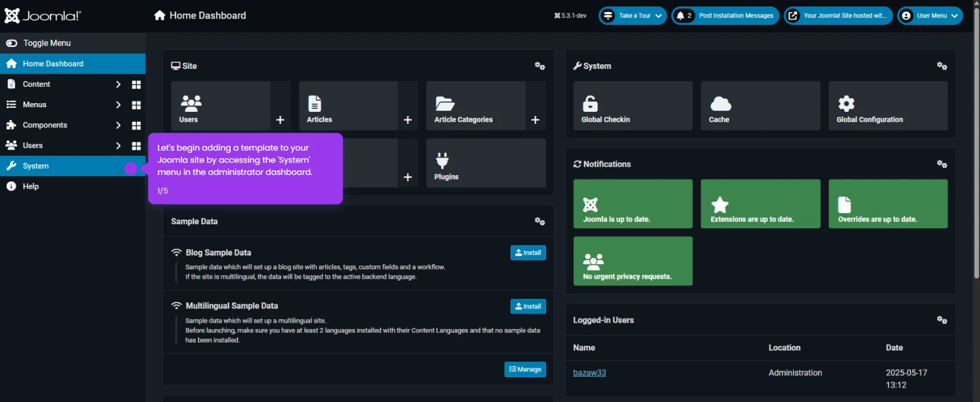Open the User Menu dropdown

pos(930,16)
